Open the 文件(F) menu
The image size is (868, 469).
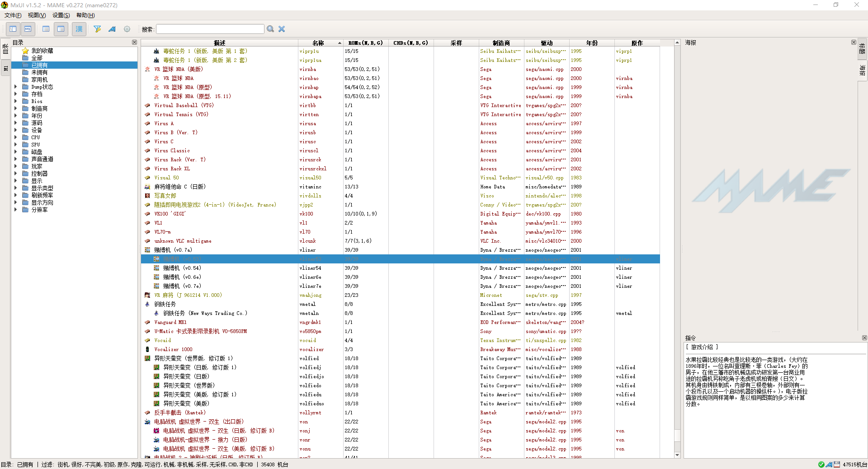pos(13,15)
